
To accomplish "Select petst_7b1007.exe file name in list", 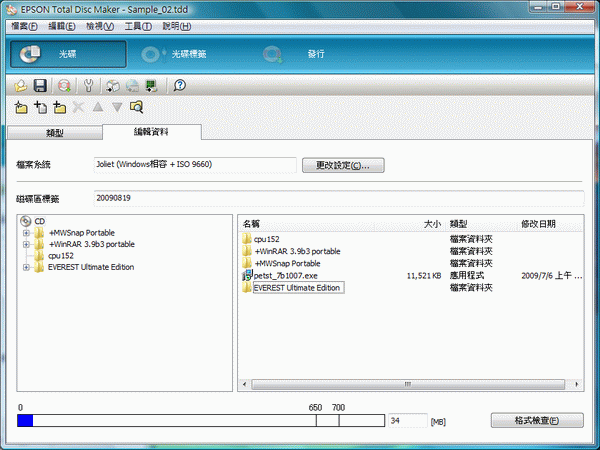I will pos(285,276).
